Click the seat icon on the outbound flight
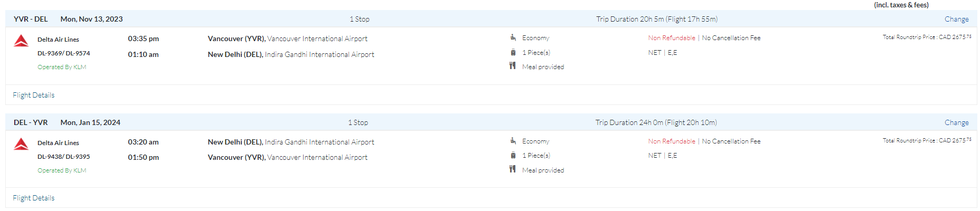Image resolution: width=980 pixels, height=211 pixels. coord(513,37)
